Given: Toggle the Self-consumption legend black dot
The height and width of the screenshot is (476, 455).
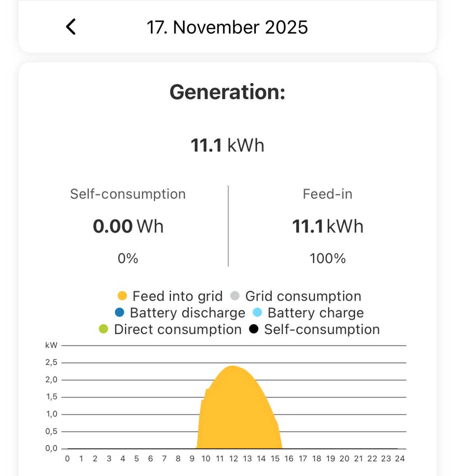Looking at the screenshot, I should pyautogui.click(x=253, y=329).
